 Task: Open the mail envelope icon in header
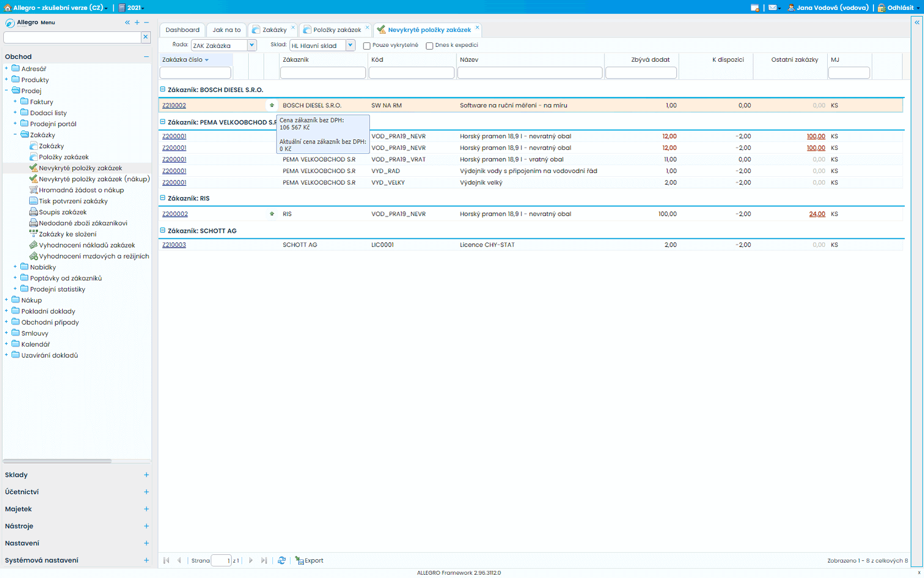coord(773,8)
